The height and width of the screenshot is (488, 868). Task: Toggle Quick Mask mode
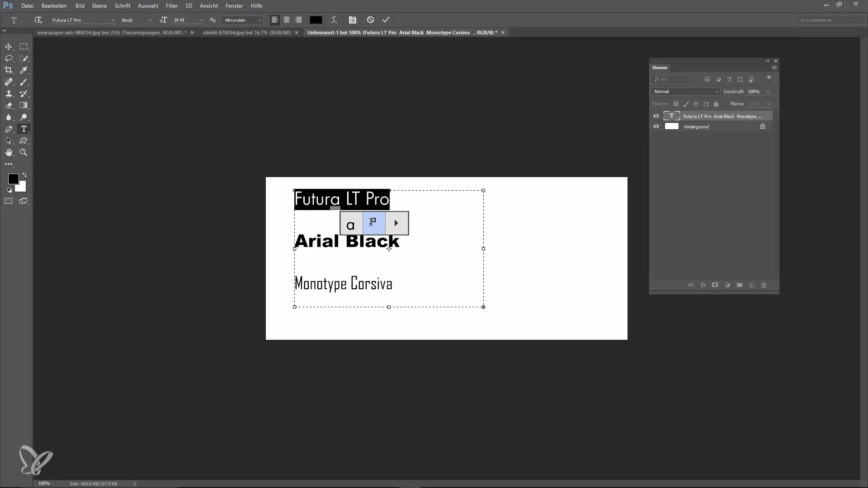click(x=9, y=201)
